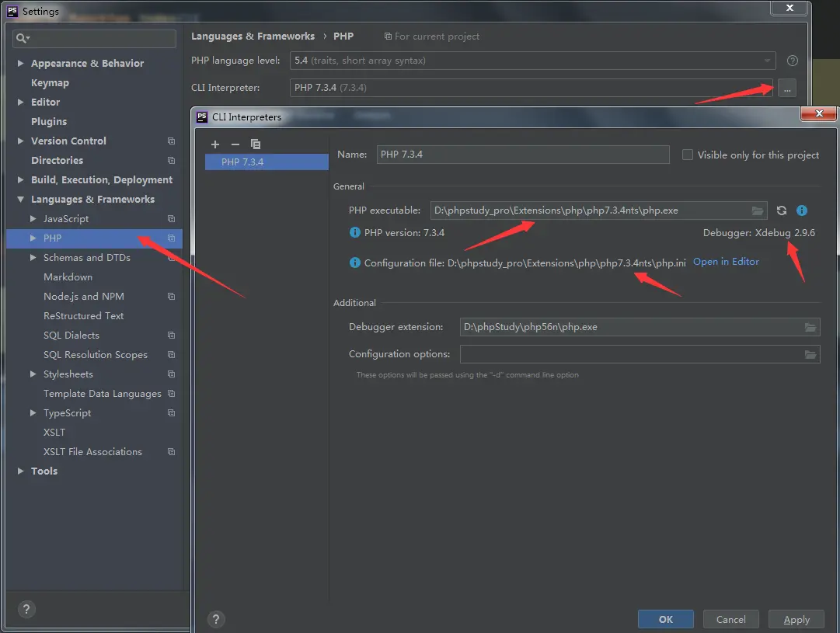Expand the Tools section
The height and width of the screenshot is (633, 840).
[20, 471]
